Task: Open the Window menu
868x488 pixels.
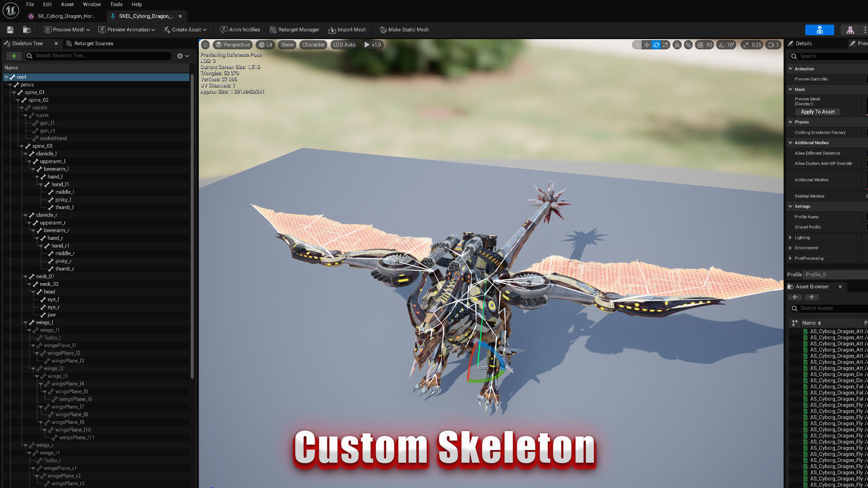Action: (92, 5)
